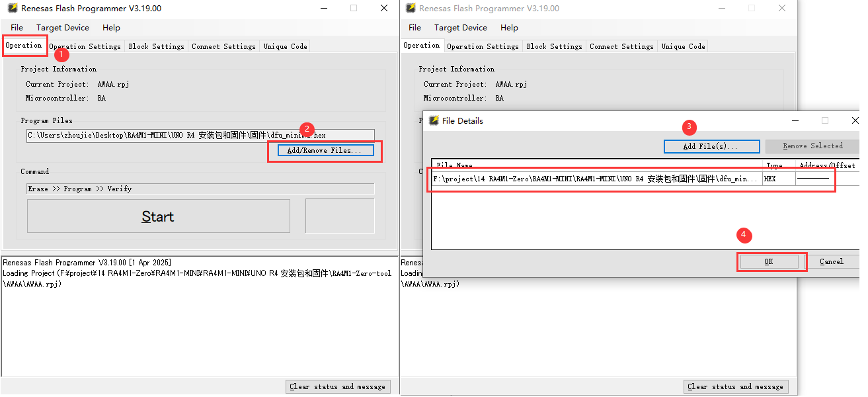Switch to Unique Code tab in left window

285,46
